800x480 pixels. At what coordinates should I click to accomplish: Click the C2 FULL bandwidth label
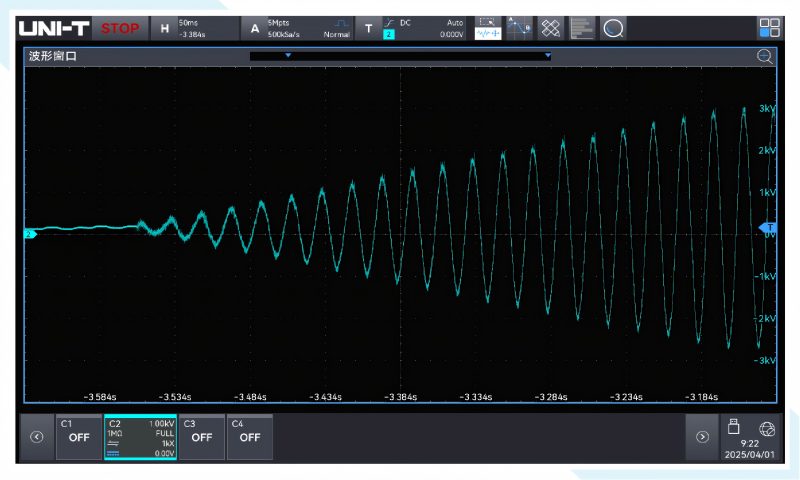tap(165, 433)
